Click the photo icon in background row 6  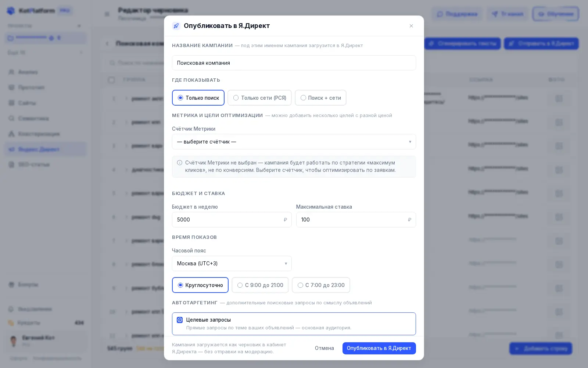(x=559, y=217)
